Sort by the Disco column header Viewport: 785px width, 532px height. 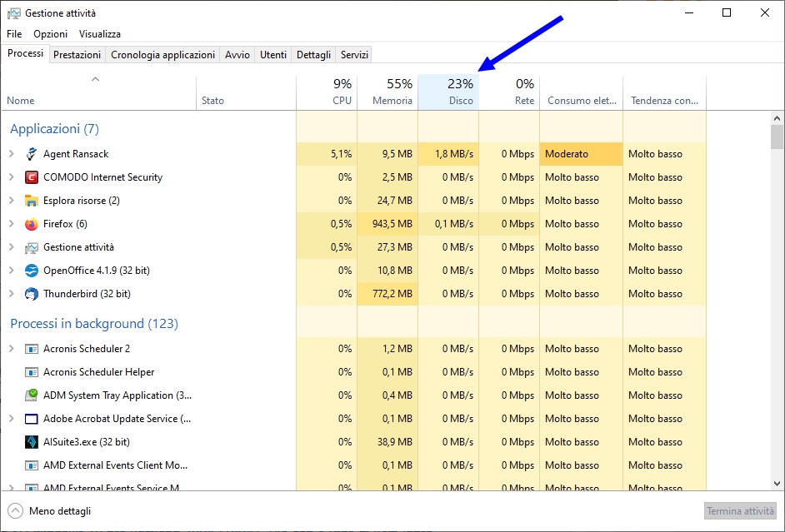448,93
